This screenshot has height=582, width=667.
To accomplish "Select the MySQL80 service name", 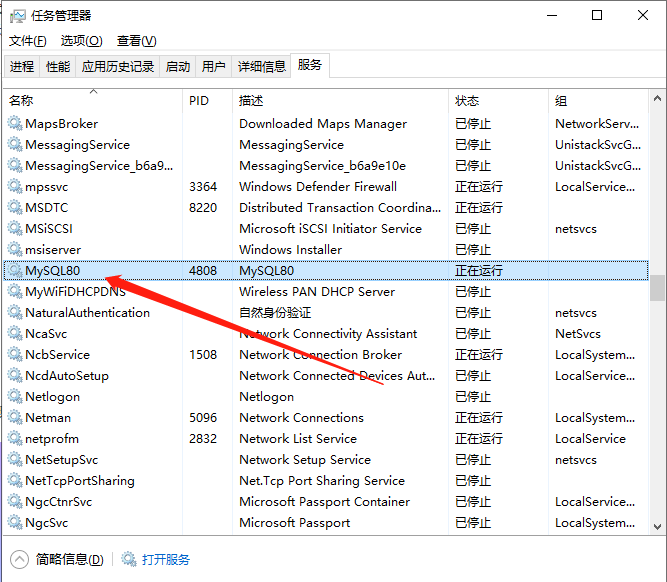I will pyautogui.click(x=52, y=271).
